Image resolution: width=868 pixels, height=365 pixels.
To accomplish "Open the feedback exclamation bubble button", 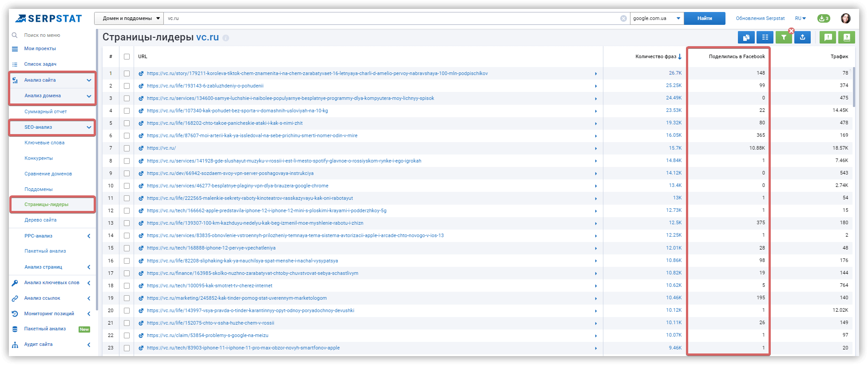I will (828, 38).
